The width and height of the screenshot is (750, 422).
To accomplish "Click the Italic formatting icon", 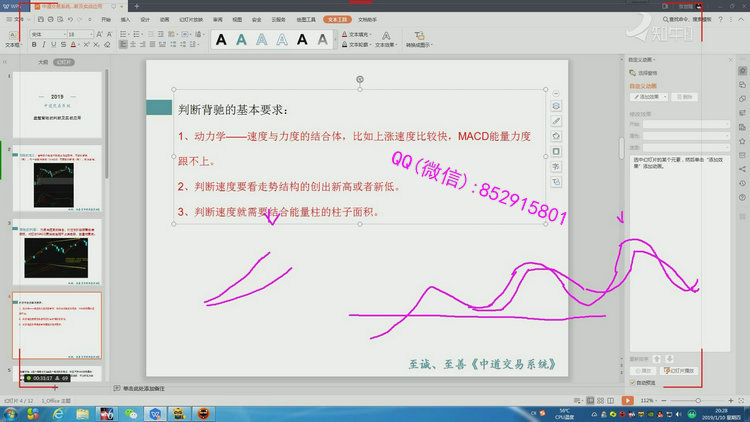I will [46, 45].
